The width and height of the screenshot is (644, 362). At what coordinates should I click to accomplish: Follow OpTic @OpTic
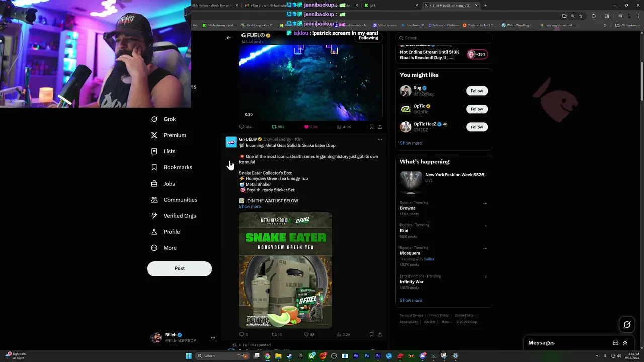point(477,109)
